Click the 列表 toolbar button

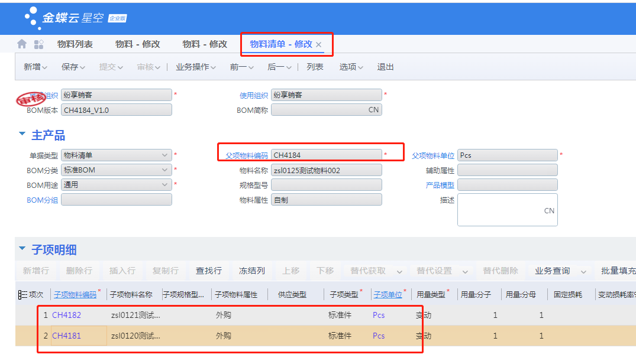(315, 67)
